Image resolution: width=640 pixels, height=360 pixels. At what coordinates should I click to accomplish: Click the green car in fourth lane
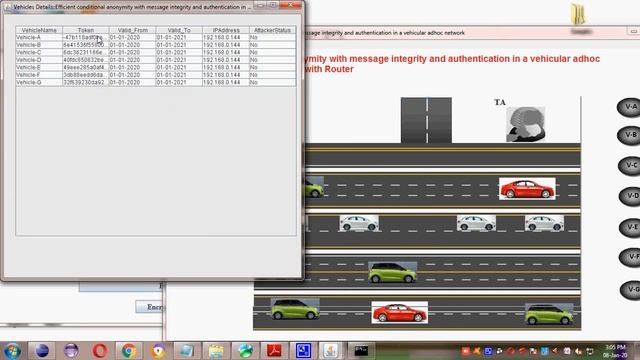pos(392,272)
